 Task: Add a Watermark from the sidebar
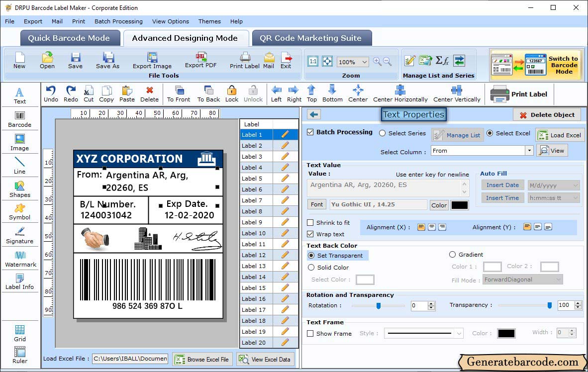point(20,260)
